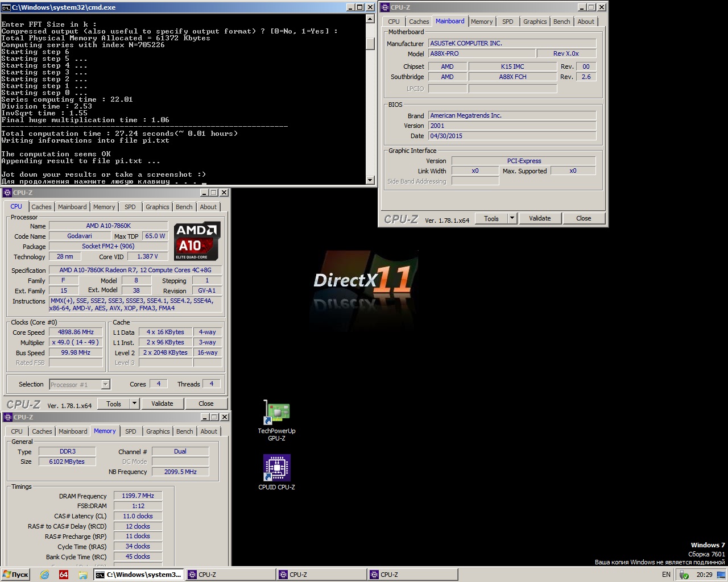
Task: Click the cmd.exe title bar icon
Action: pos(6,7)
